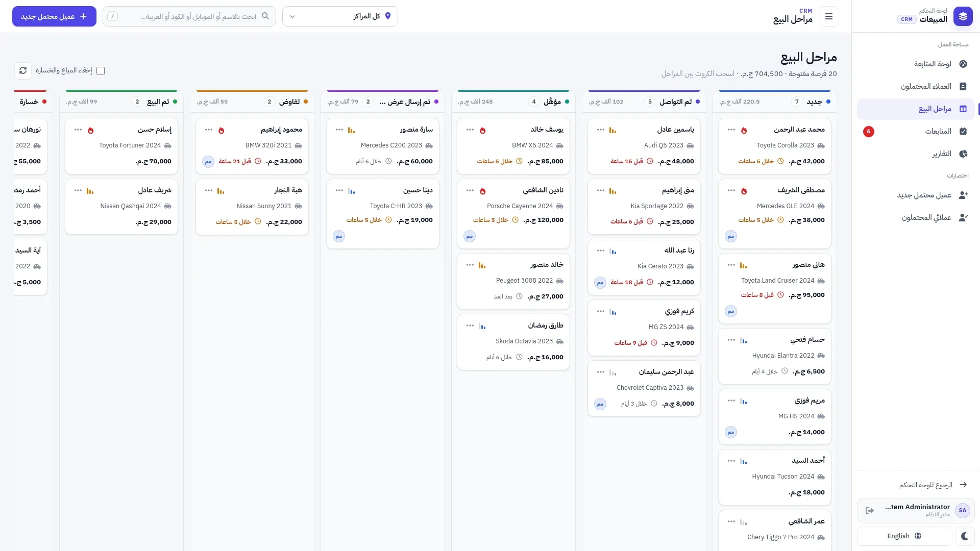
Task: Go to لوحة المتابعة in sidebar
Action: click(x=916, y=64)
